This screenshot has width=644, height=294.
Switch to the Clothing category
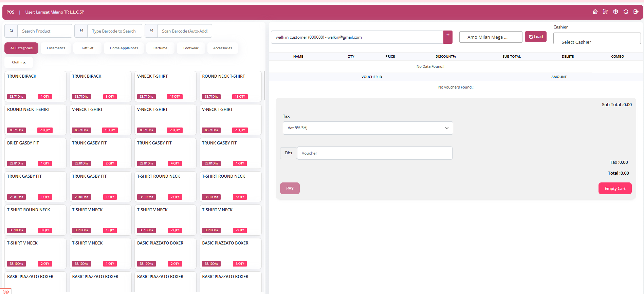(x=19, y=62)
